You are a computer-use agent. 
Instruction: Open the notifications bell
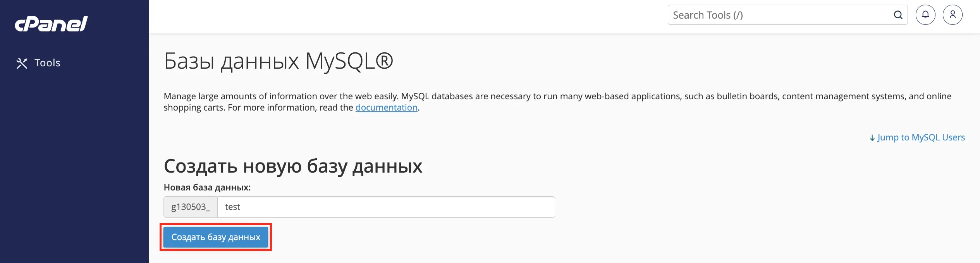point(925,15)
